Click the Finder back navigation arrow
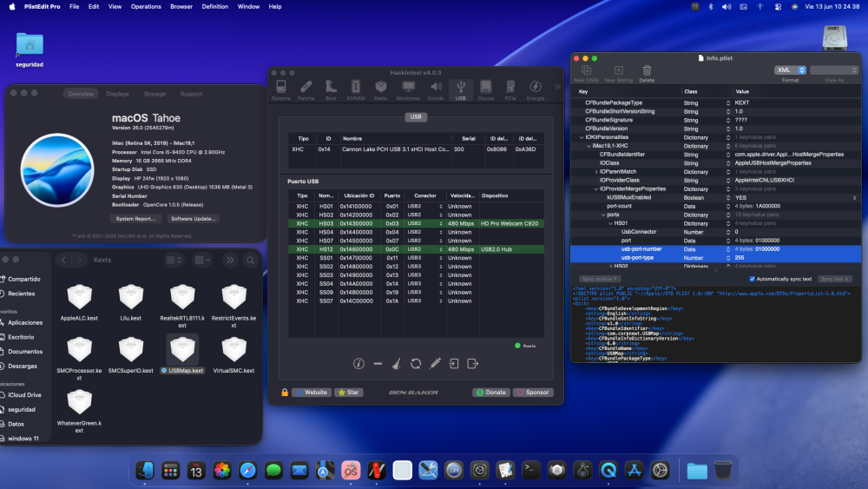The height and width of the screenshot is (489, 868). (63, 260)
